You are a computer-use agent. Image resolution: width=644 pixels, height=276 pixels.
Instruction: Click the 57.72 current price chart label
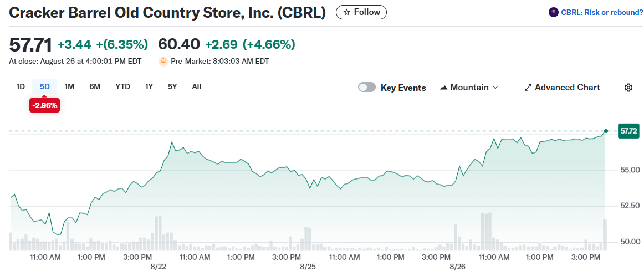(x=628, y=131)
